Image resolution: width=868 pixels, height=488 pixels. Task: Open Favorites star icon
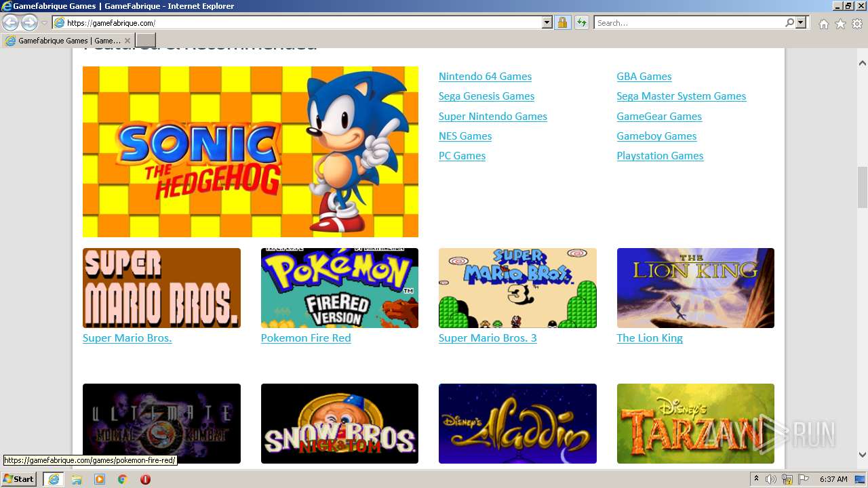tap(840, 24)
